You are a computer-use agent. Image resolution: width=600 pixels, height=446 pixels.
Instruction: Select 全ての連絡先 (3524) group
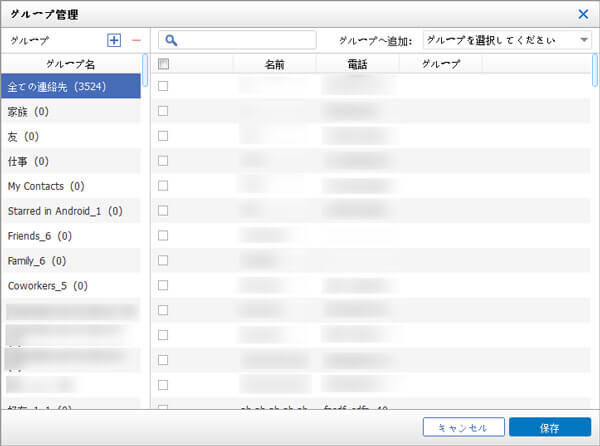click(71, 87)
